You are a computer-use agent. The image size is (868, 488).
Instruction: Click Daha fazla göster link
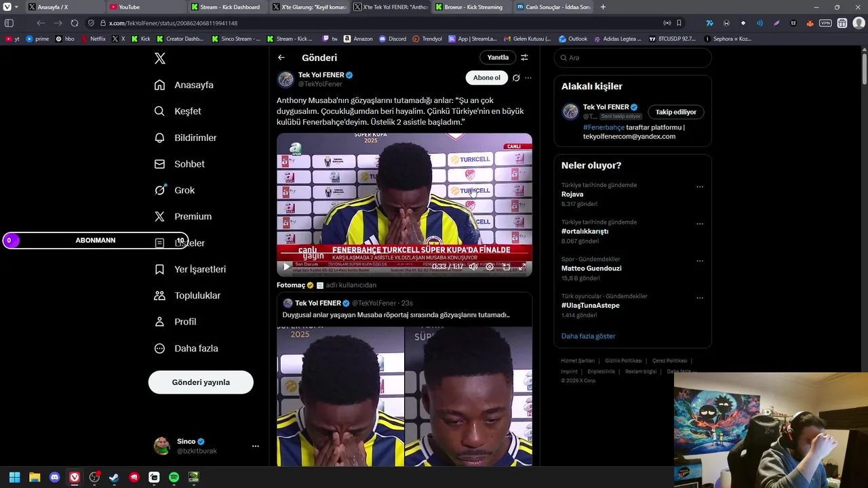tap(588, 336)
